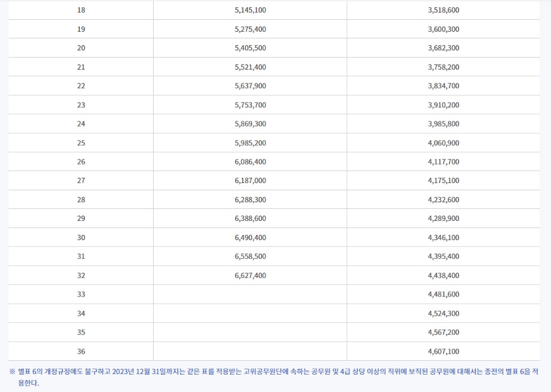Image resolution: width=551 pixels, height=392 pixels.
Task: Click the cell containing 5,405,500
Action: 250,48
